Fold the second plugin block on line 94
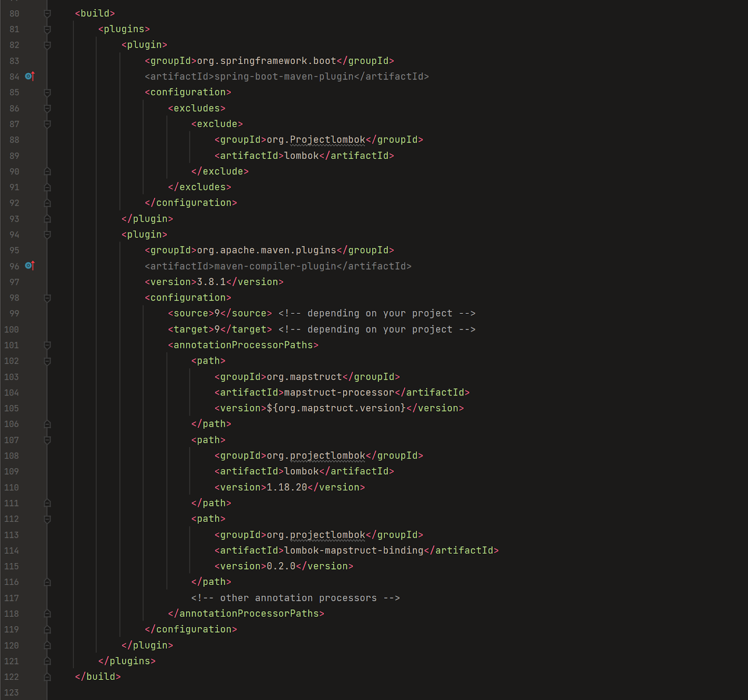 tap(47, 235)
